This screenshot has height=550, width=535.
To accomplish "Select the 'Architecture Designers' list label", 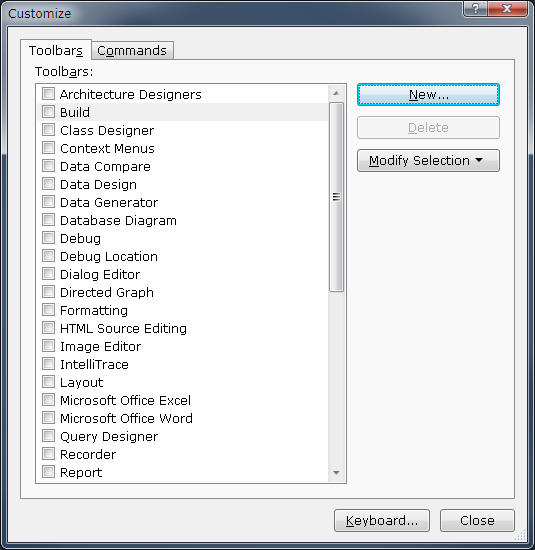I will pos(131,95).
